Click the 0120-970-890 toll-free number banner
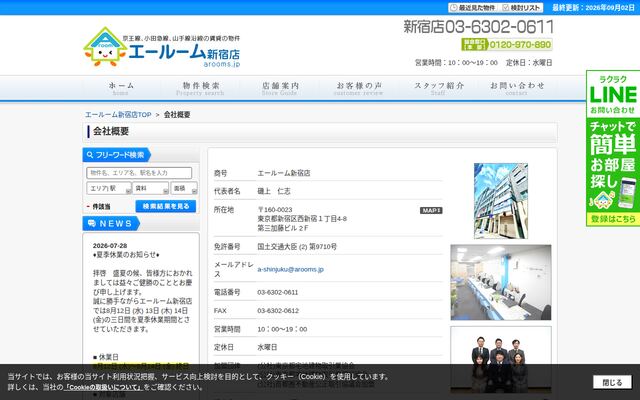This screenshot has height=400, width=640. pyautogui.click(x=507, y=44)
